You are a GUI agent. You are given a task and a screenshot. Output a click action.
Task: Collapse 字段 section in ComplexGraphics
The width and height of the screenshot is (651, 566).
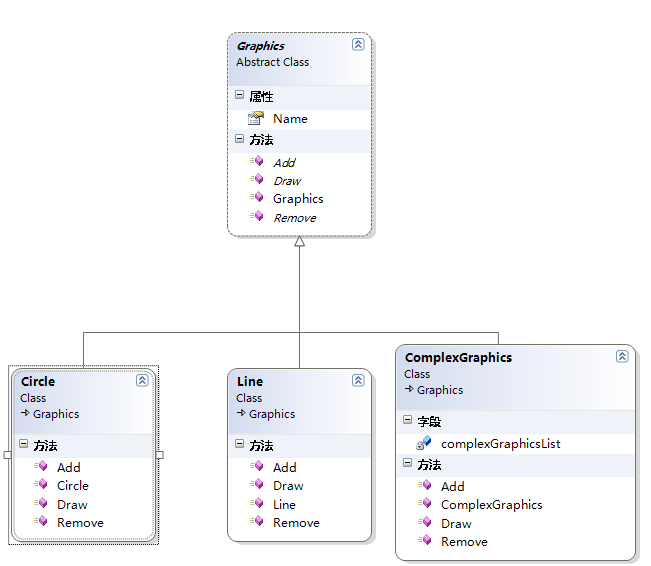(x=407, y=419)
